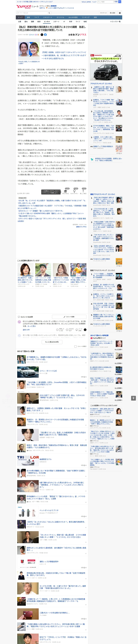Click the Yahoo! JAPAN News logo
The image size is (138, 644).
(x=27, y=7)
